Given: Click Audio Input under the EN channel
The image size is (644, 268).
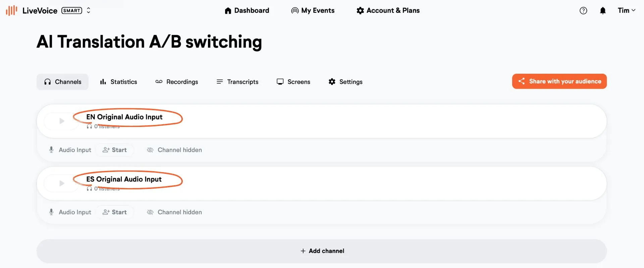Looking at the screenshot, I should (x=70, y=150).
